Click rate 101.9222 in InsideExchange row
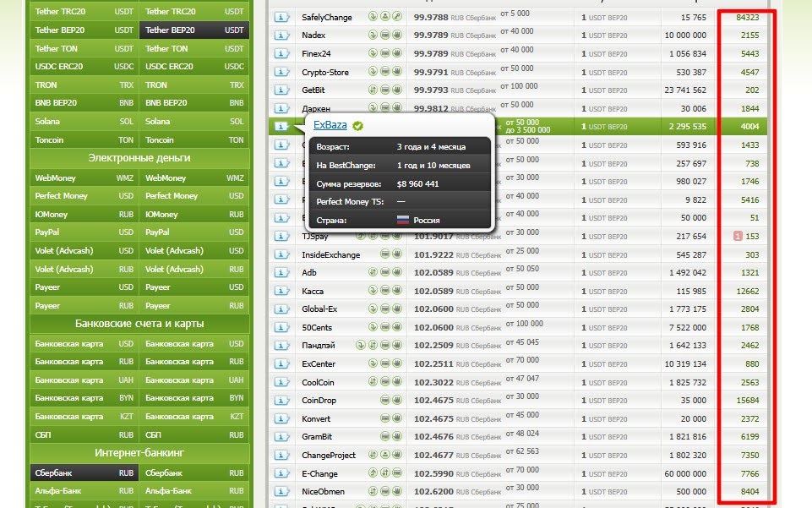This screenshot has width=812, height=508. [433, 254]
